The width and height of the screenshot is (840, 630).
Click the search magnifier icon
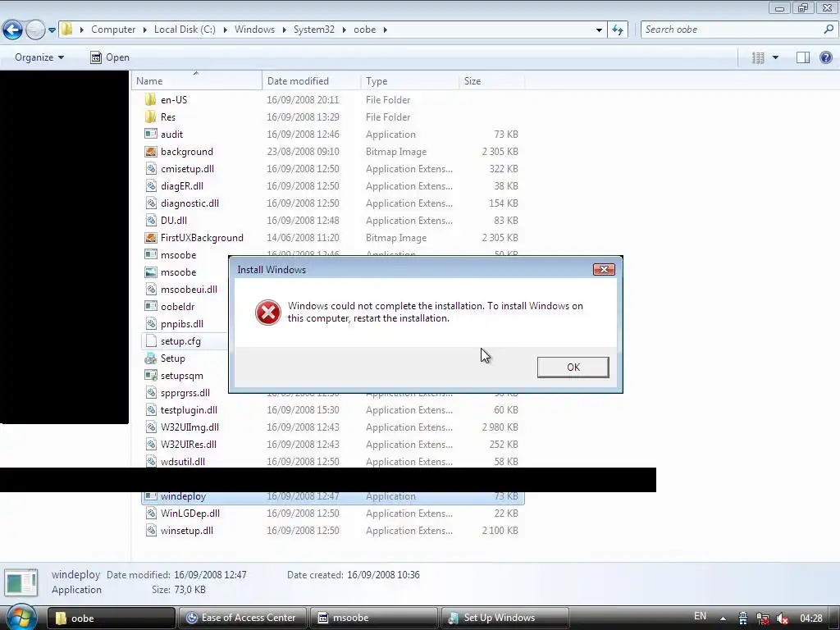coord(829,30)
